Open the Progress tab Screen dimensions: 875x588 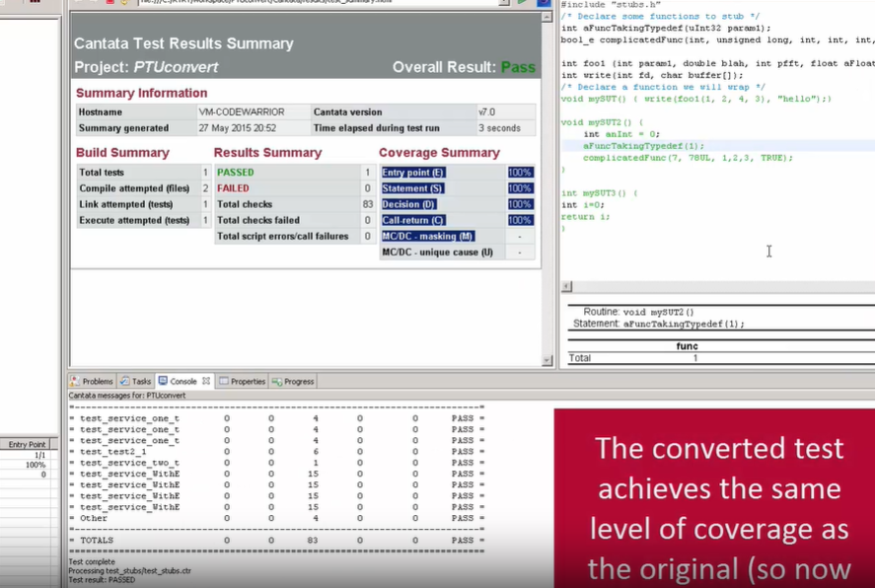point(294,381)
